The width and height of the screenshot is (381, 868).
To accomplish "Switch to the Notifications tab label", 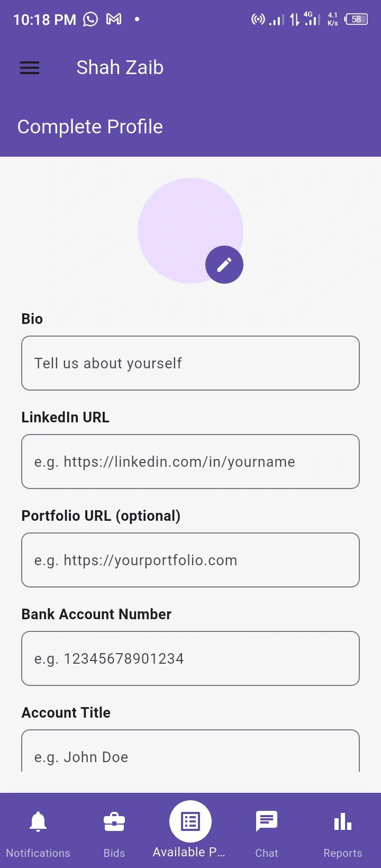I will (x=38, y=853).
